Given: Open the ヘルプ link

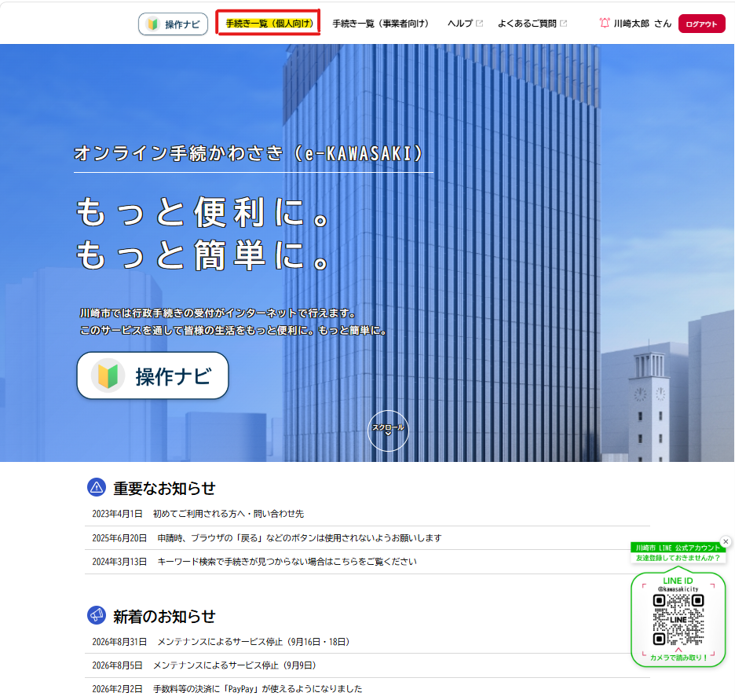Looking at the screenshot, I should click(460, 24).
